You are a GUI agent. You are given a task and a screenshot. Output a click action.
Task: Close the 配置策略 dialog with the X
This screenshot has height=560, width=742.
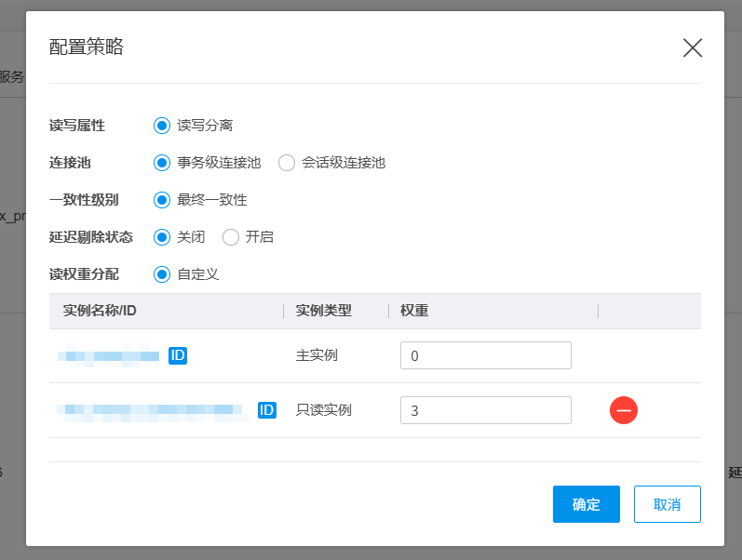point(692,48)
